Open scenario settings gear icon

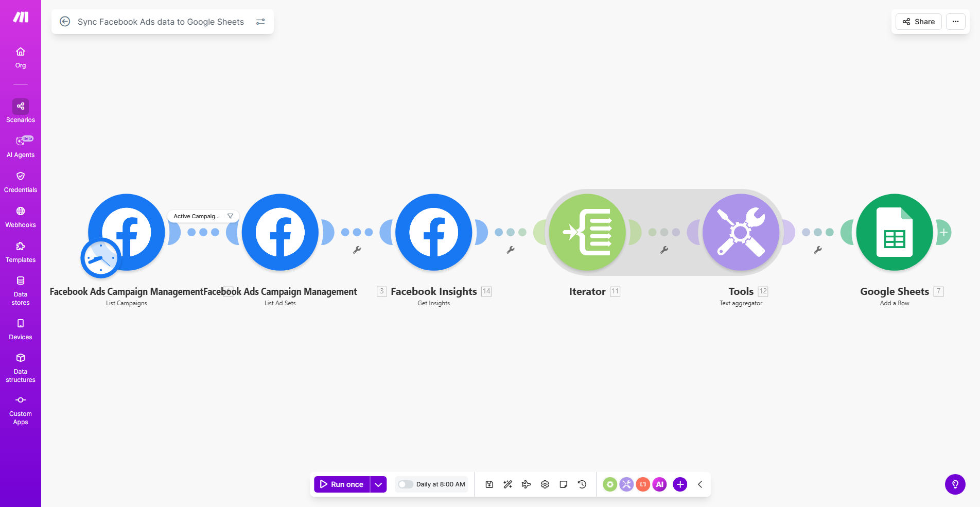(545, 484)
